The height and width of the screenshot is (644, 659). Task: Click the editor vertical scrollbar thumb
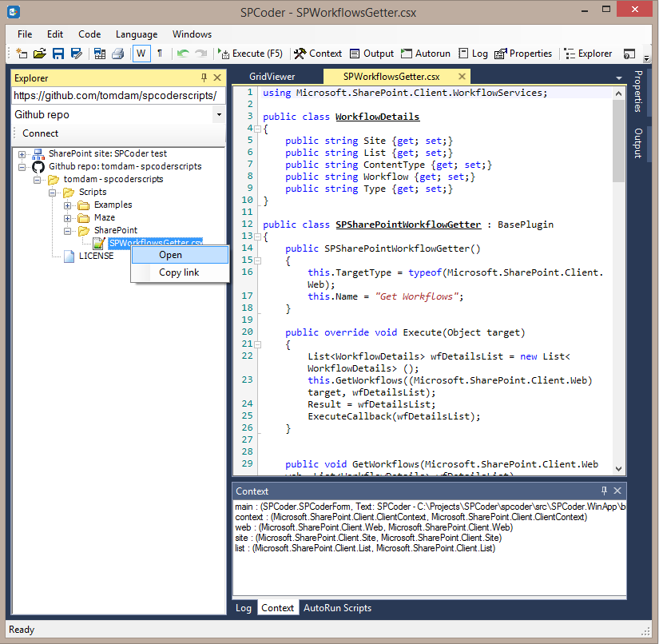(618, 141)
